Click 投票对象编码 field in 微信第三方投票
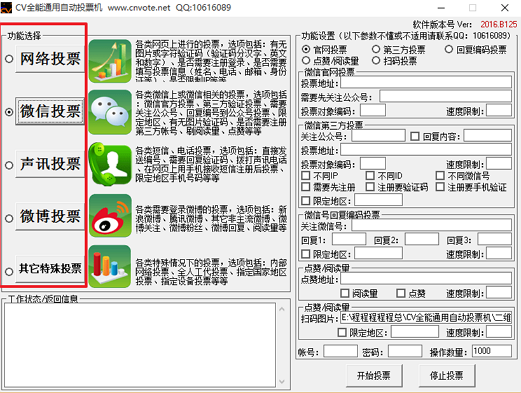The height and width of the screenshot is (393, 521). [373, 164]
